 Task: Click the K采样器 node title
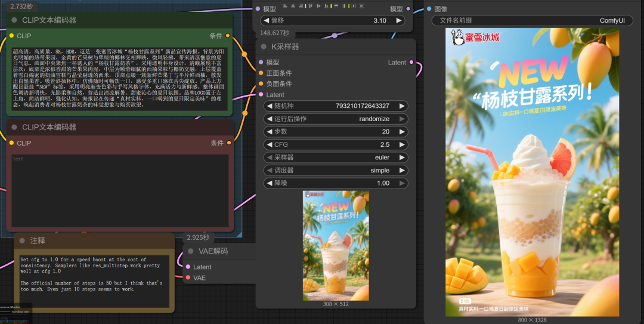(285, 47)
